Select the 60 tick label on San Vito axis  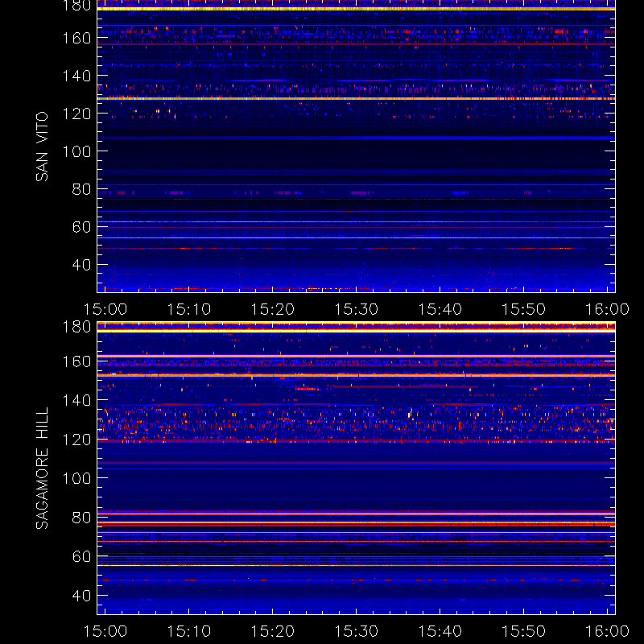pos(81,227)
